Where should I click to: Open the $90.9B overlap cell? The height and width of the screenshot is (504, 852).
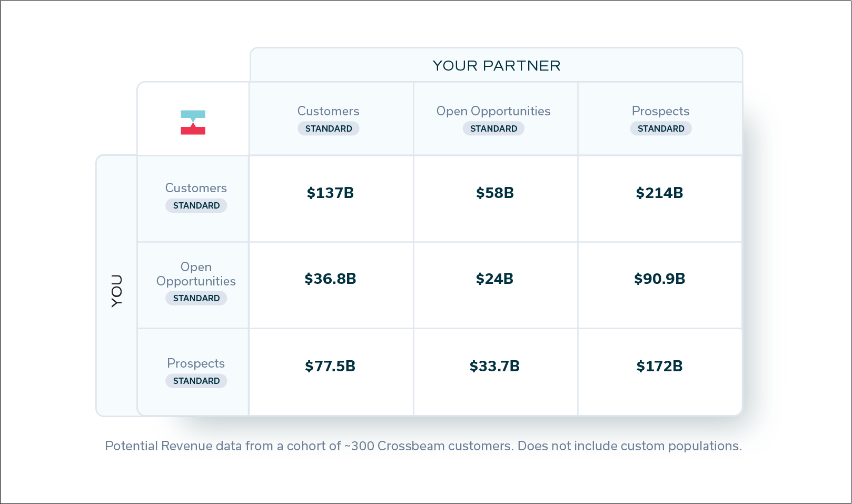click(x=660, y=285)
